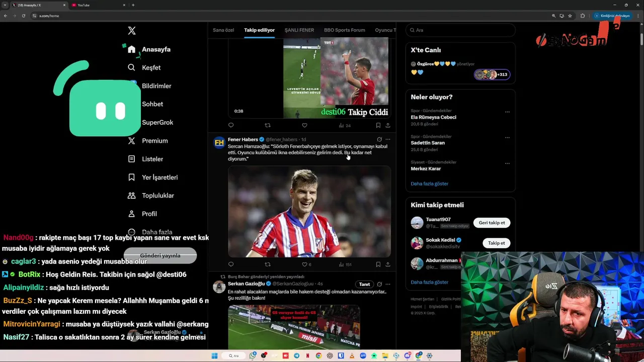Open Netflix from the taskbar
The width and height of the screenshot is (644, 362).
(307, 356)
